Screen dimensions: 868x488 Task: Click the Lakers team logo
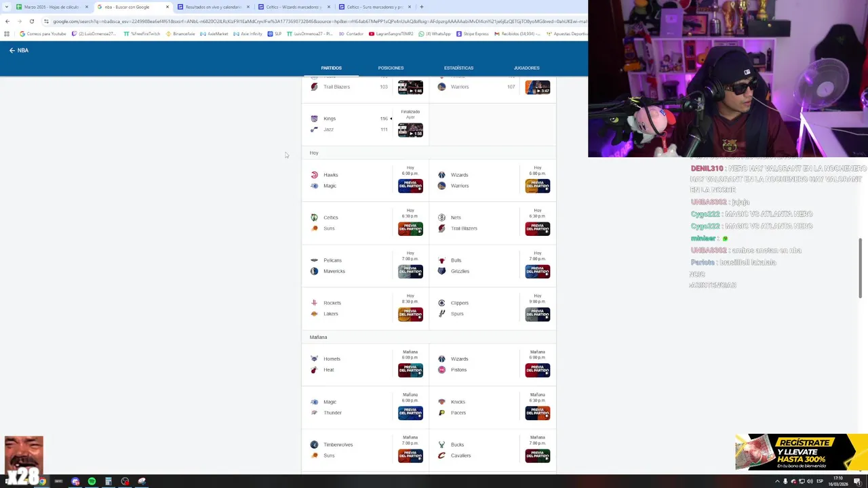tap(314, 314)
